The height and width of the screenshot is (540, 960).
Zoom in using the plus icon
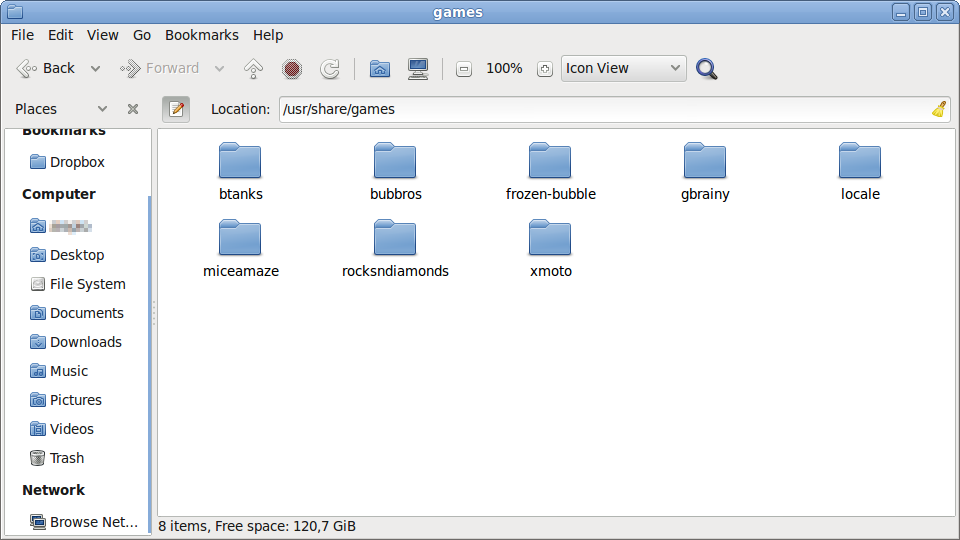[x=544, y=69]
